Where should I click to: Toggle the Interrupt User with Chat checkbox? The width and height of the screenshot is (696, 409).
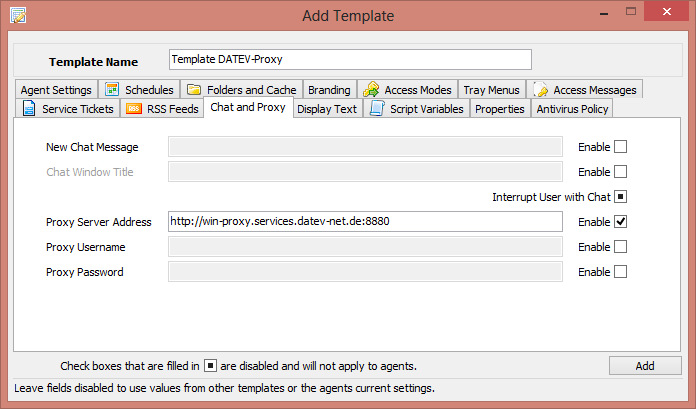pos(621,197)
